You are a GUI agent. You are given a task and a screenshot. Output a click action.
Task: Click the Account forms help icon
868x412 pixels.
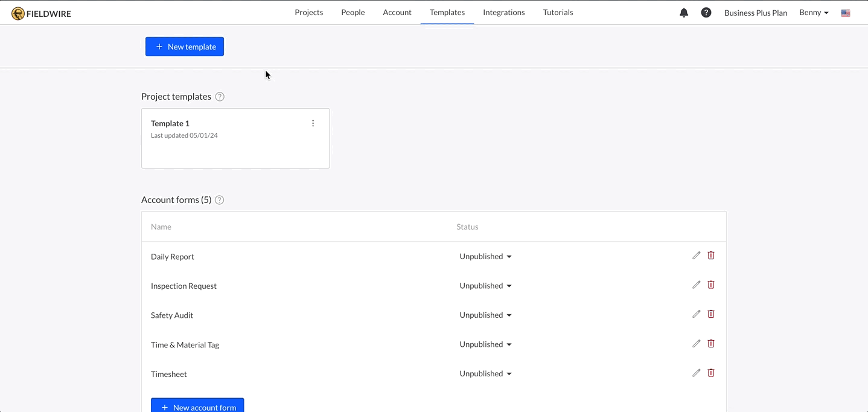[219, 199]
